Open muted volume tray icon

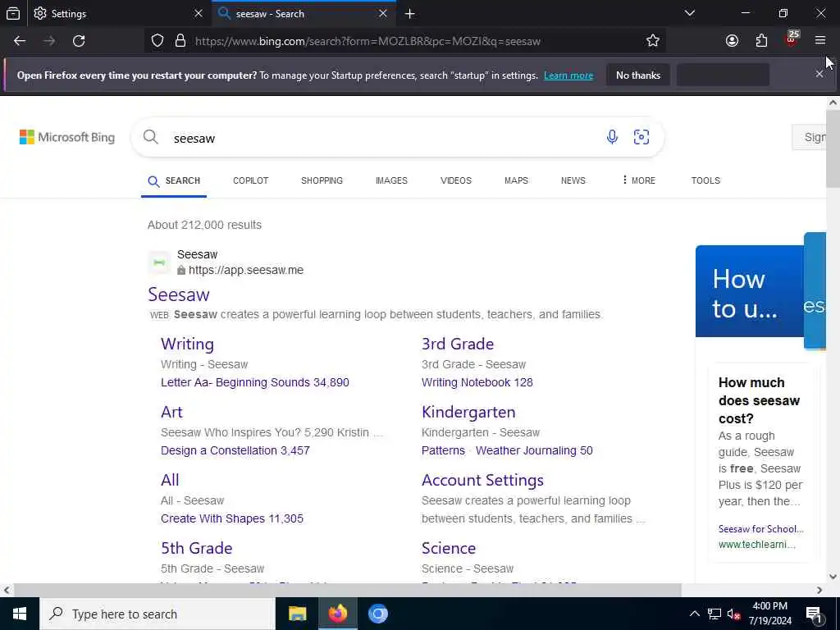pos(733,614)
